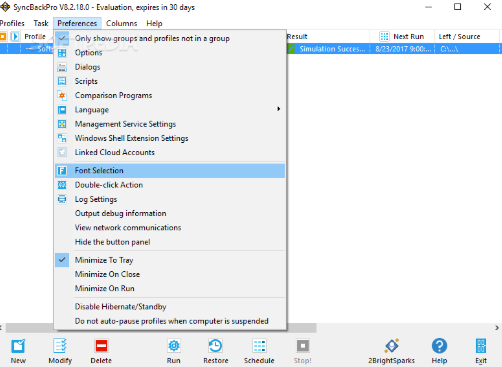This screenshot has height=367, width=502.
Task: Toggle Do not auto-pause profiles when suspended
Action: (x=170, y=321)
